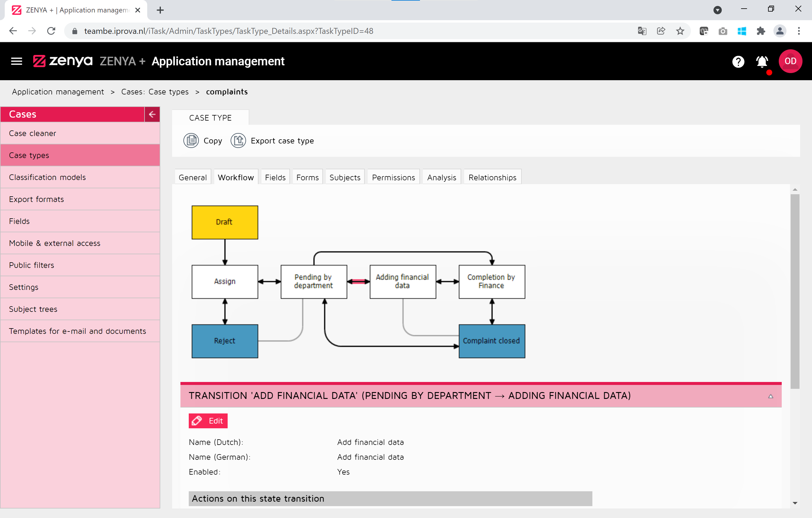Image resolution: width=812 pixels, height=518 pixels.
Task: Open browser extensions puzzle icon
Action: click(x=761, y=31)
